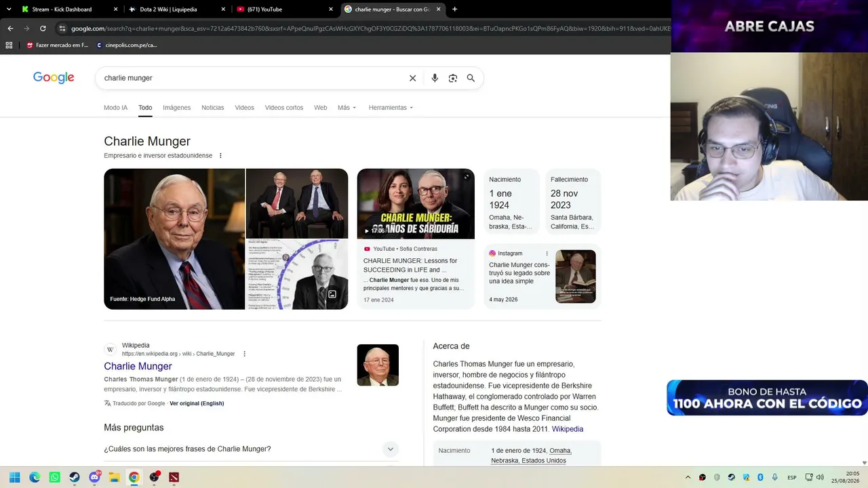868x488 pixels.
Task: Play the 60 años de sabiduría YouTube video
Action: click(x=416, y=203)
